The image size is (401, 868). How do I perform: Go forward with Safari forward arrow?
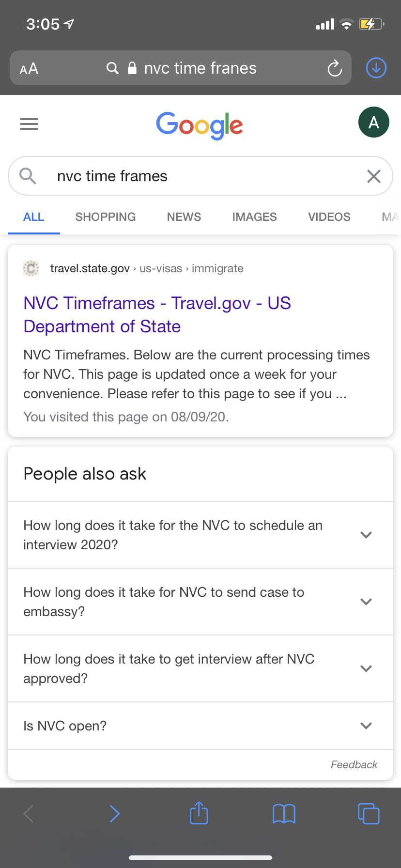pyautogui.click(x=114, y=814)
